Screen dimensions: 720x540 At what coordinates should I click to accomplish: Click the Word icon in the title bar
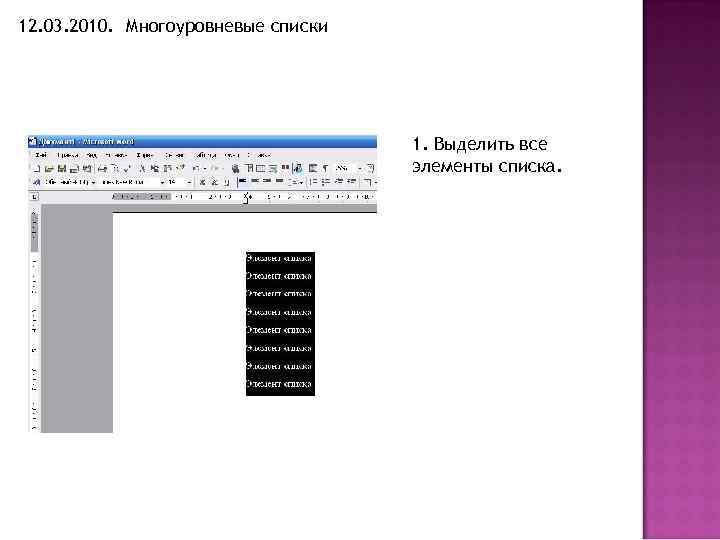tap(32, 141)
